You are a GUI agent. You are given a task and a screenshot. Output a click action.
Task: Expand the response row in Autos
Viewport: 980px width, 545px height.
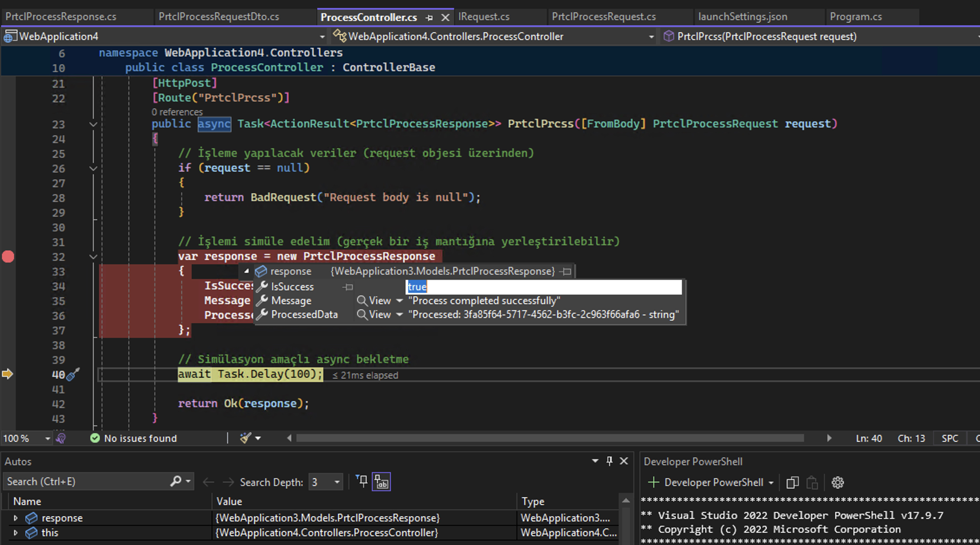16,518
